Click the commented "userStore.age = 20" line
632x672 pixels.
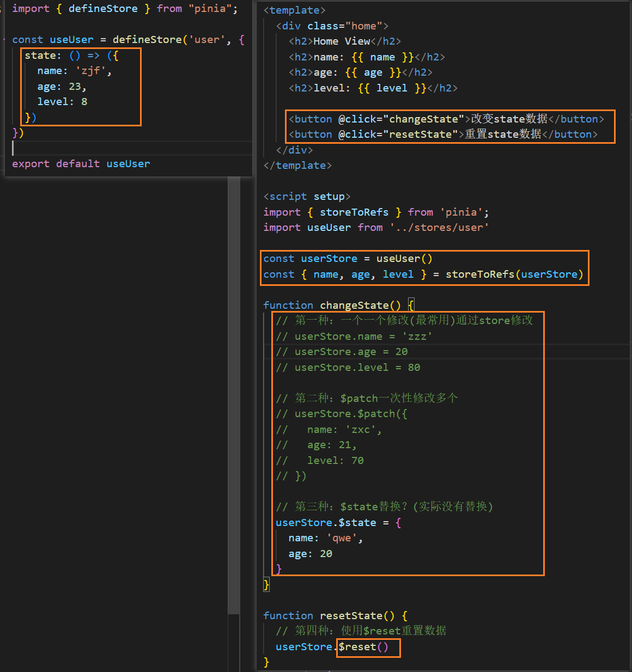(x=342, y=352)
